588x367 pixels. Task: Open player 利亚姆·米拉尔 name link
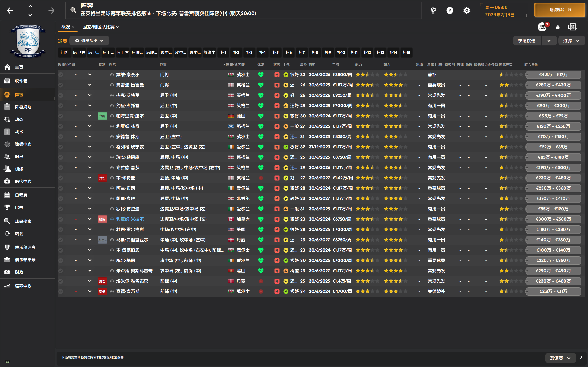pos(130,219)
